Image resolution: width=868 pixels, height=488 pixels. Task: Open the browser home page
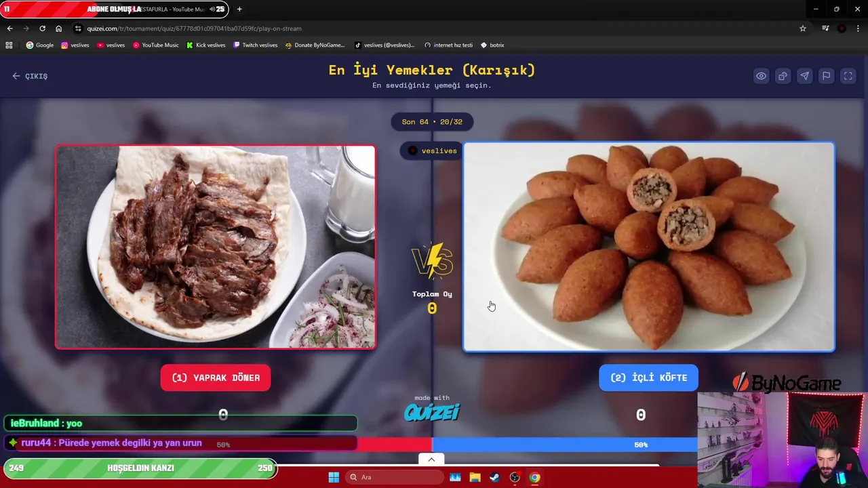click(x=58, y=28)
